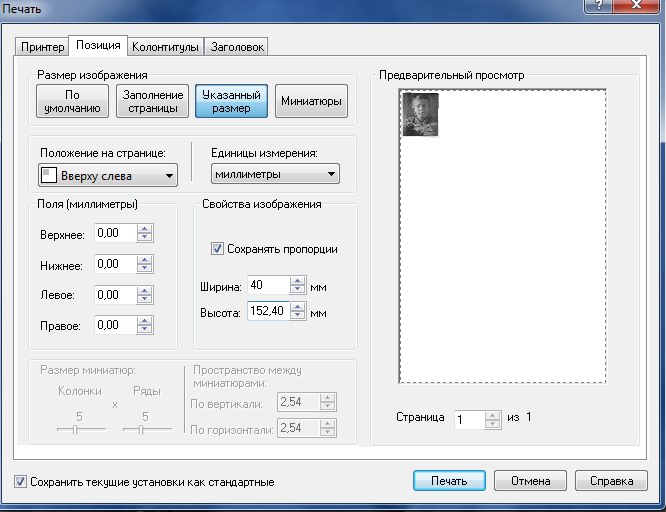Decrease the Левое margin value
Screen dimensions: 666x512
144,299
